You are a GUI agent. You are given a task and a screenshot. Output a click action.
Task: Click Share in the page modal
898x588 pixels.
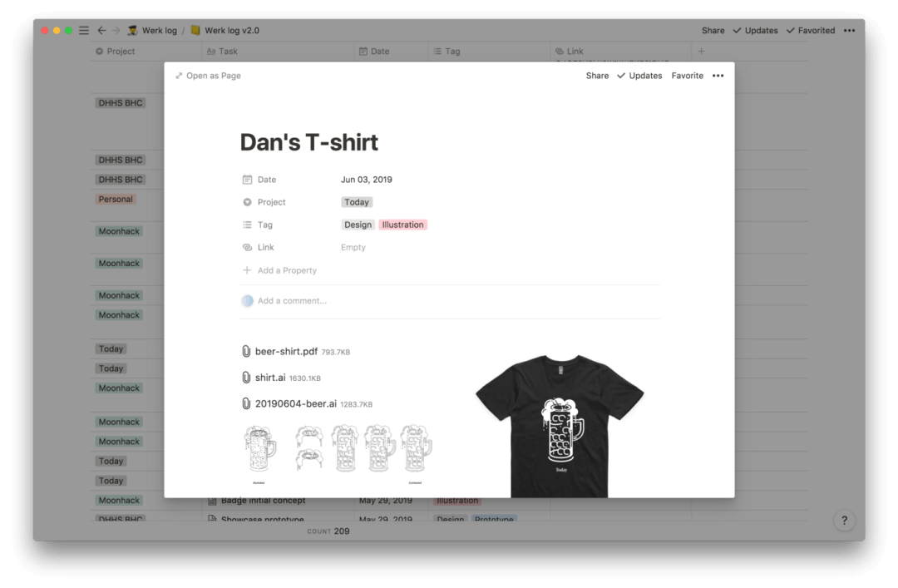597,76
